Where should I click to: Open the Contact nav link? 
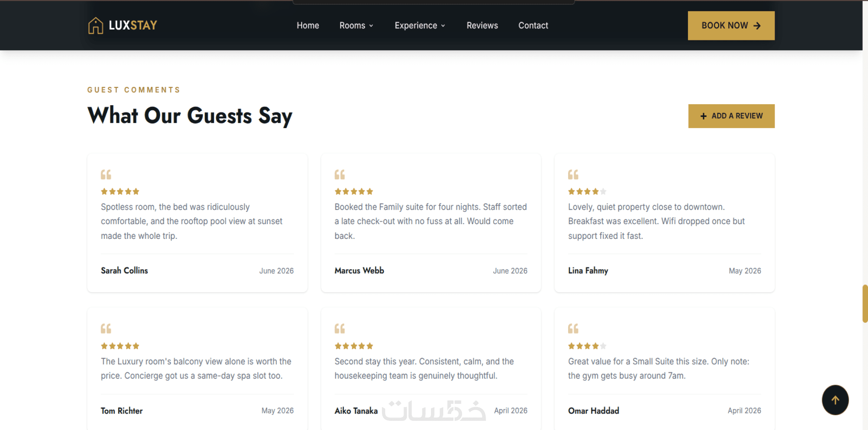(533, 26)
